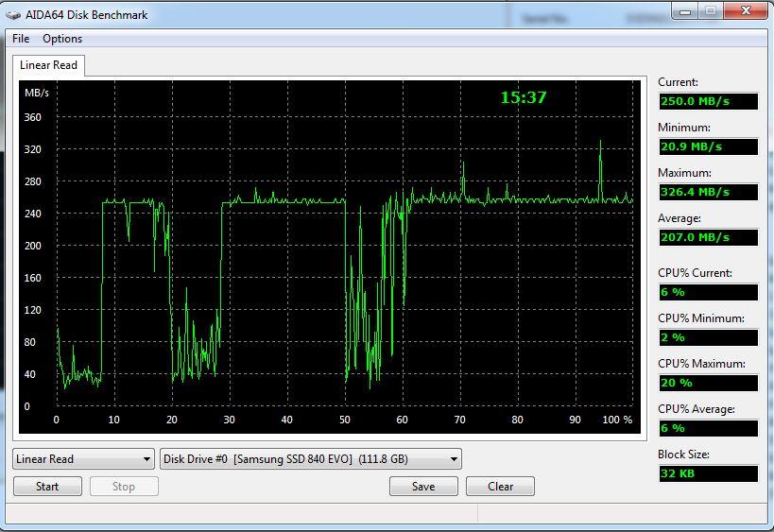Click the disabled Stop button
This screenshot has height=532, width=774.
pos(124,487)
